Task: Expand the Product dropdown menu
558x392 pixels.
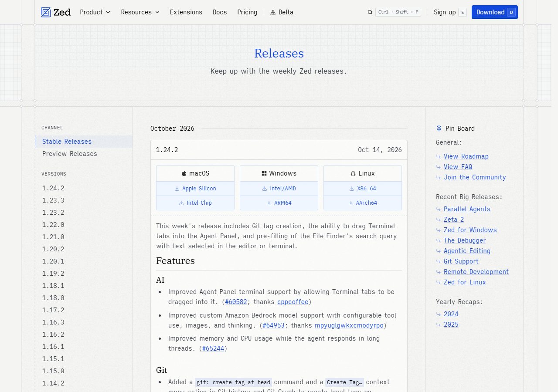Action: click(x=95, y=12)
